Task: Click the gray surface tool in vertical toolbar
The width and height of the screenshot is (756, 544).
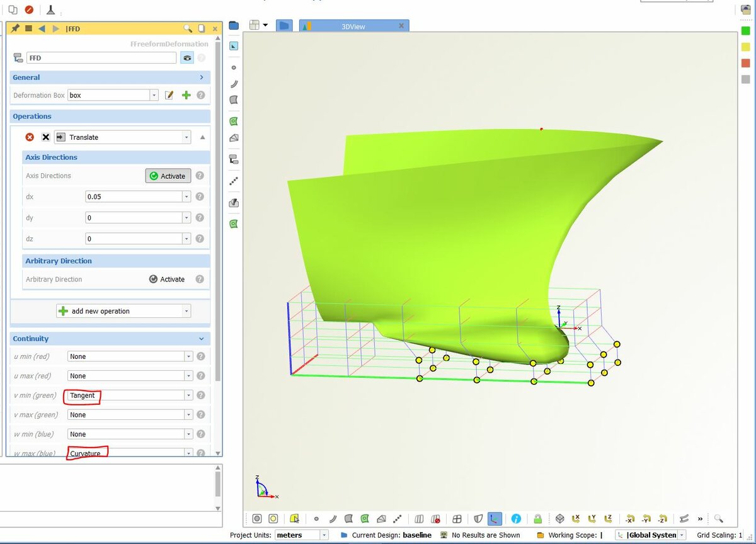Action: [234, 100]
